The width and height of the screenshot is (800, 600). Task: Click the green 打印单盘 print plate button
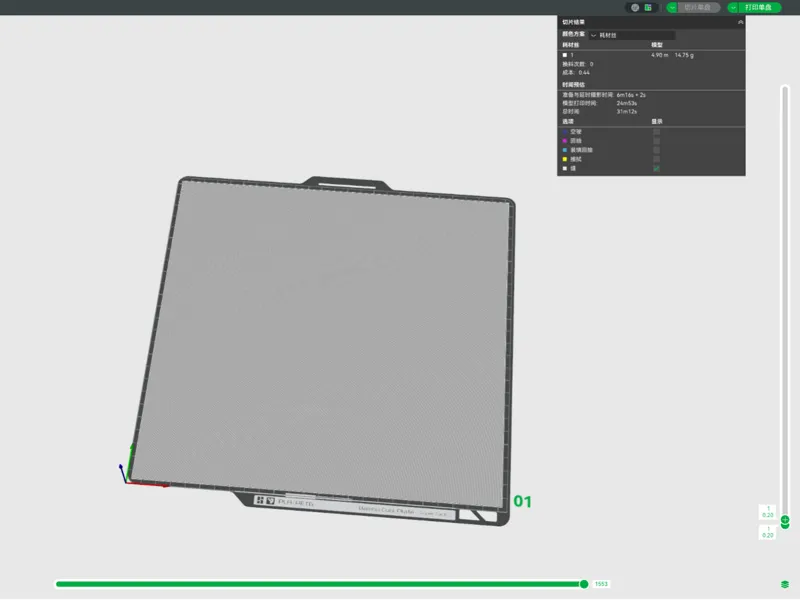click(x=759, y=8)
